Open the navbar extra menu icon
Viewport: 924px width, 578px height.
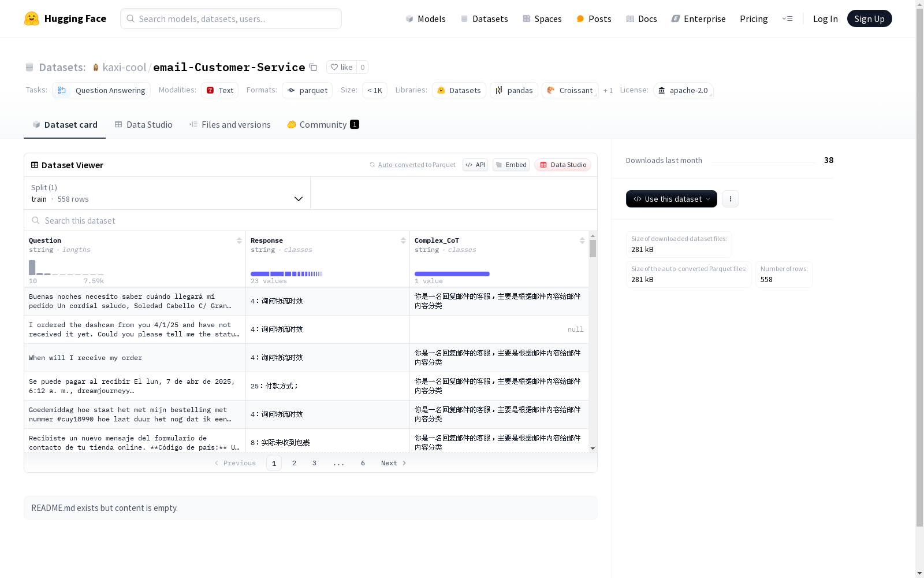point(788,18)
